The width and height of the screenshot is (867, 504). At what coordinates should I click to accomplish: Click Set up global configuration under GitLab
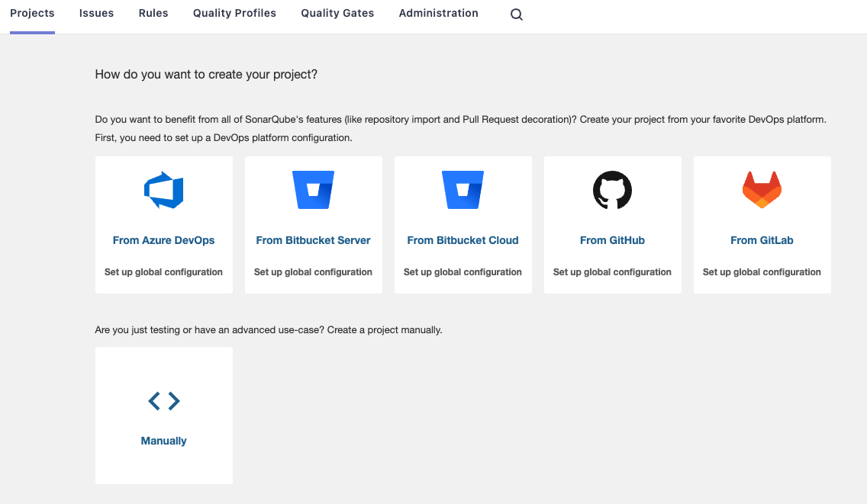point(762,272)
